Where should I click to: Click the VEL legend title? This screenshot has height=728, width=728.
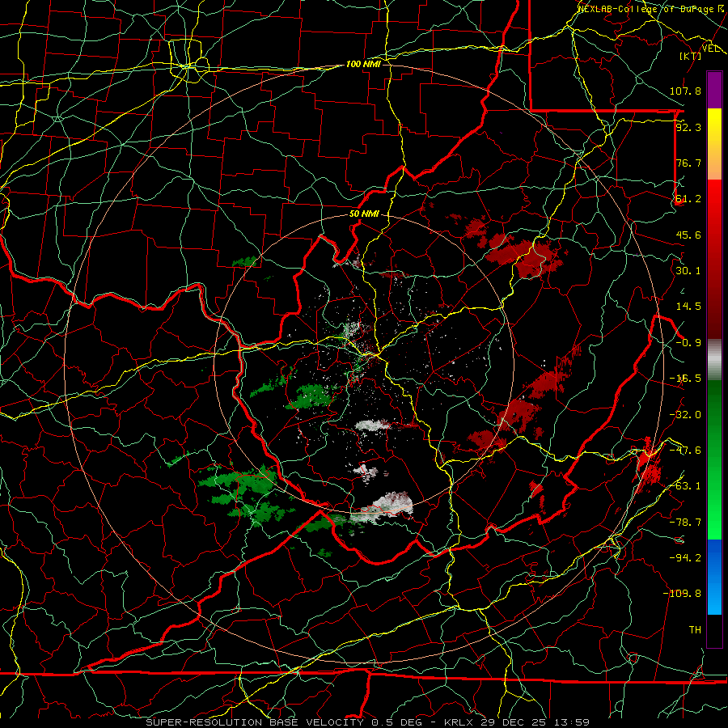[x=710, y=49]
